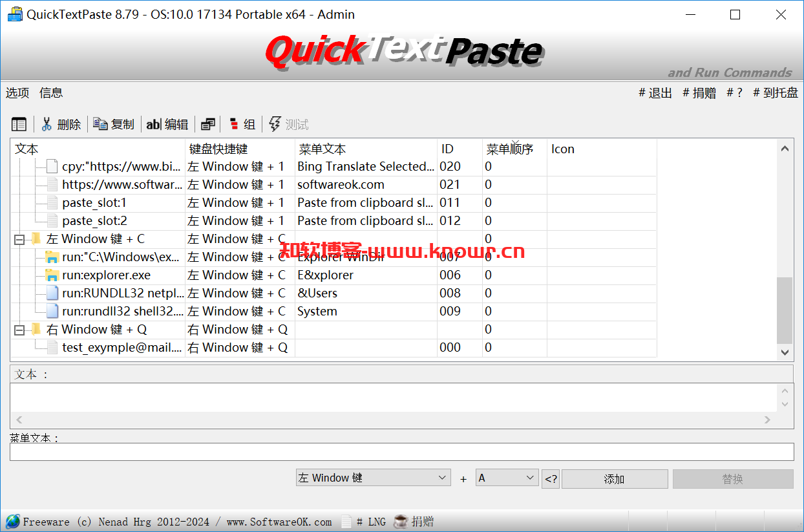804x532 pixels.
Task: Click the text icon beside paste_slot:1
Action: (x=52, y=202)
